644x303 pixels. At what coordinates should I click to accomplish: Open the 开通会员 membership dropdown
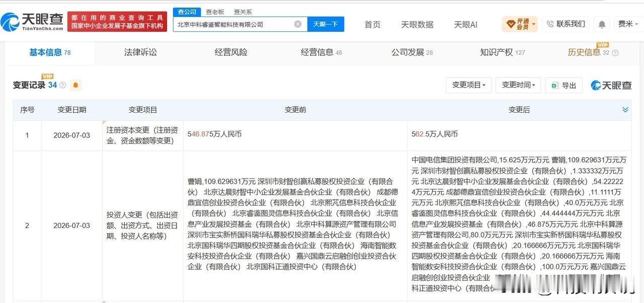click(x=520, y=24)
